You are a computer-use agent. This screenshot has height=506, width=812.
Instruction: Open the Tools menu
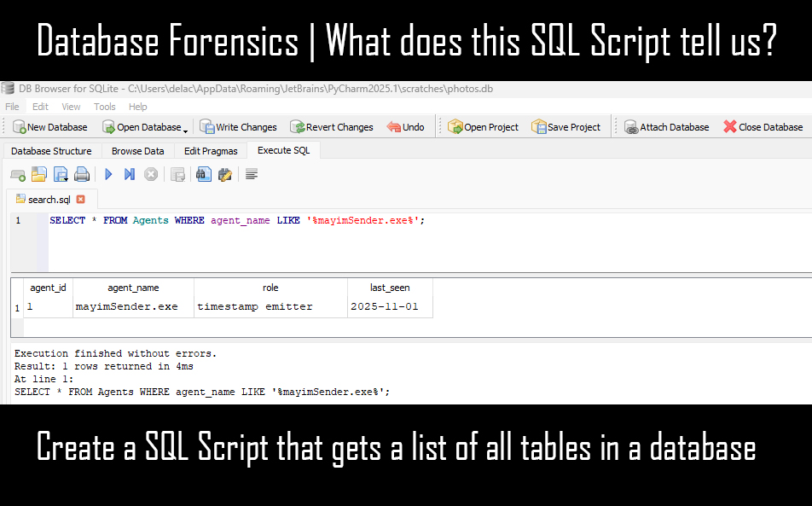[x=105, y=107]
